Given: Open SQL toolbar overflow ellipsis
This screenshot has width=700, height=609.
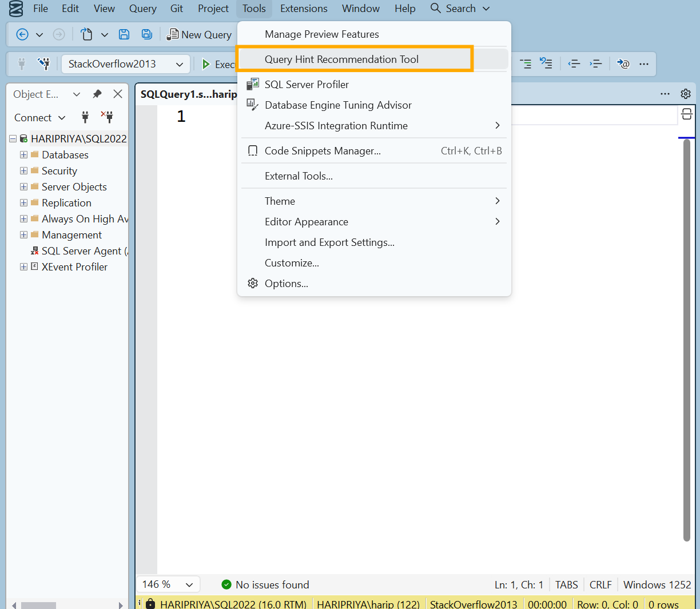Looking at the screenshot, I should 644,64.
